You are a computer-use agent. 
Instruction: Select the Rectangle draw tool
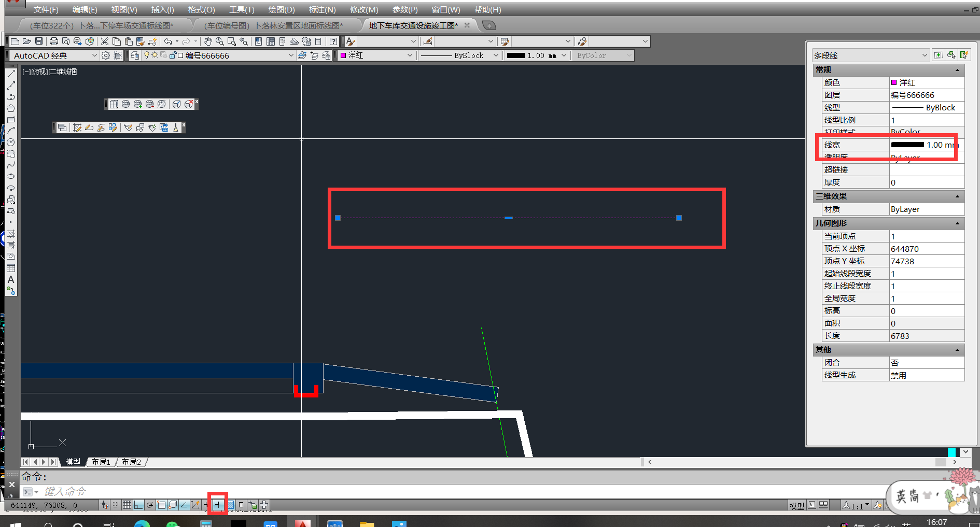11,120
